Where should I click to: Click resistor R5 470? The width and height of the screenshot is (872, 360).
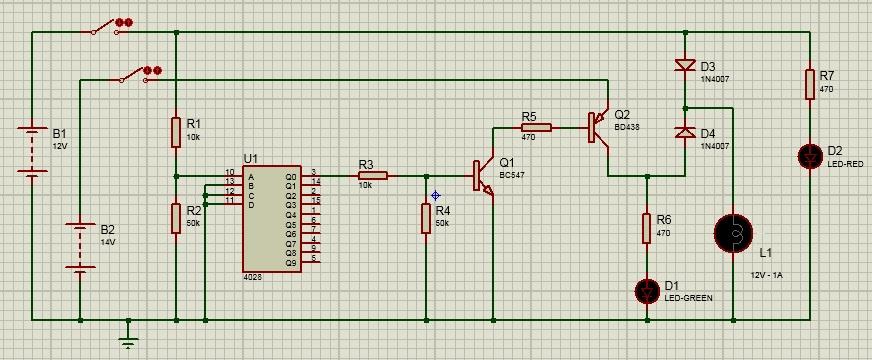[536, 127]
